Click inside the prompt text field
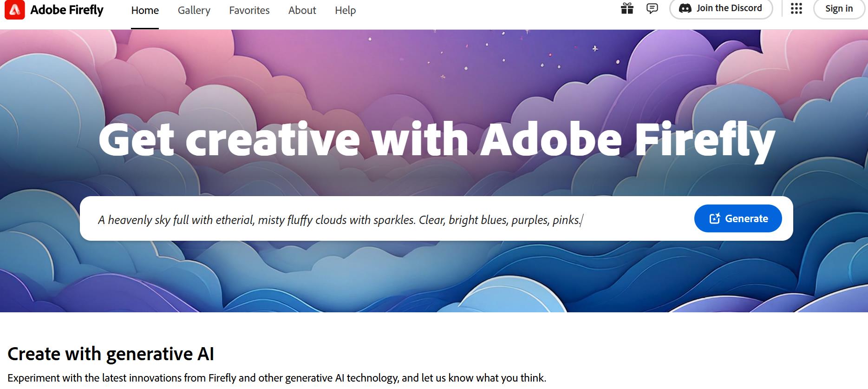The height and width of the screenshot is (389, 868). (x=325, y=218)
